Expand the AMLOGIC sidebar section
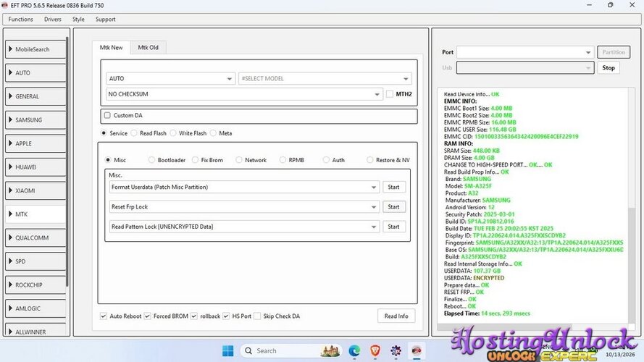Image resolution: width=644 pixels, height=362 pixels. (x=35, y=308)
